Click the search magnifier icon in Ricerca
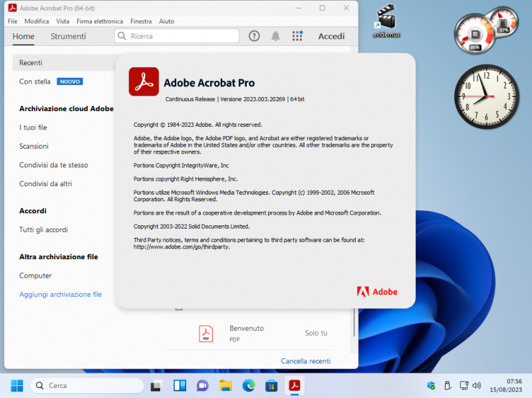 122,36
